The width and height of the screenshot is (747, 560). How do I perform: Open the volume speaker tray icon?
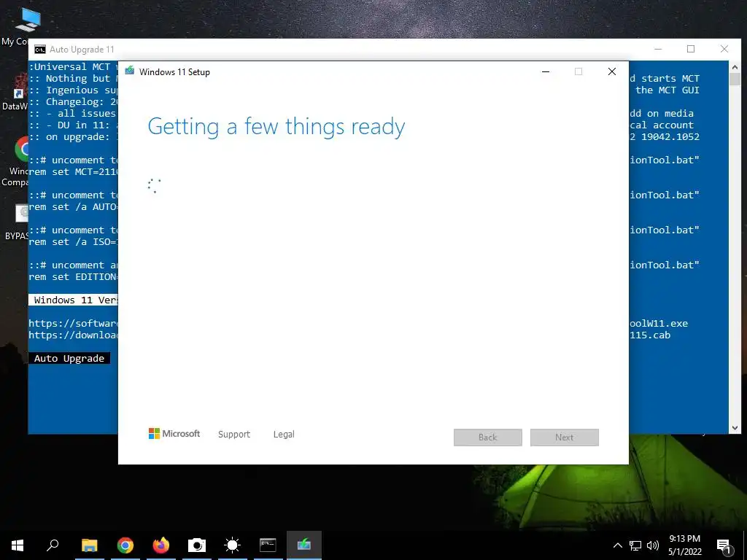(x=653, y=545)
